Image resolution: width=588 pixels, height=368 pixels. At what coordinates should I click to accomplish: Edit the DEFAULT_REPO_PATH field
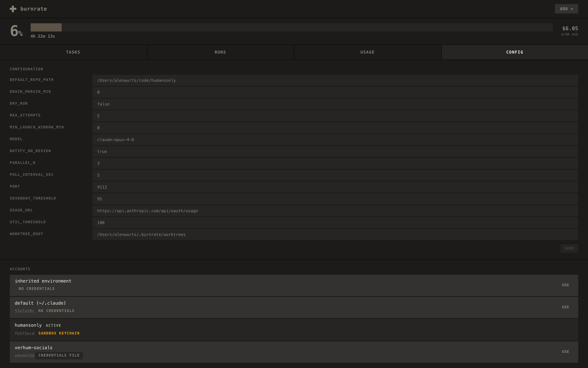[335, 80]
